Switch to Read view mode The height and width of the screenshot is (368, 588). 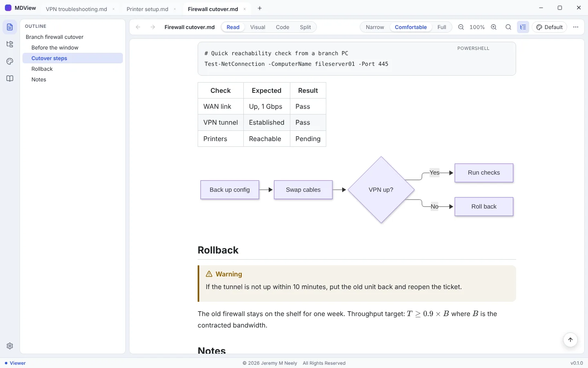[233, 27]
